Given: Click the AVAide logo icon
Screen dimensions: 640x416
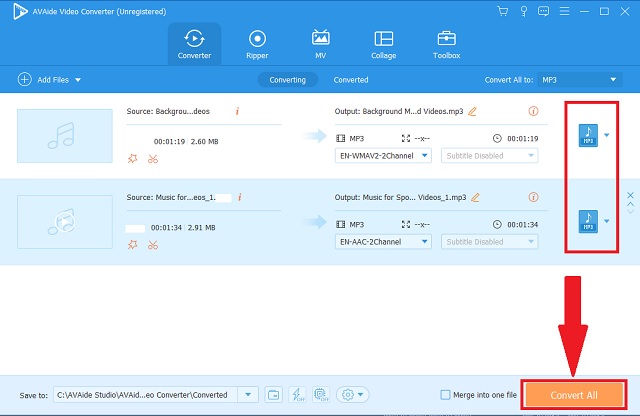Looking at the screenshot, I should [x=20, y=11].
